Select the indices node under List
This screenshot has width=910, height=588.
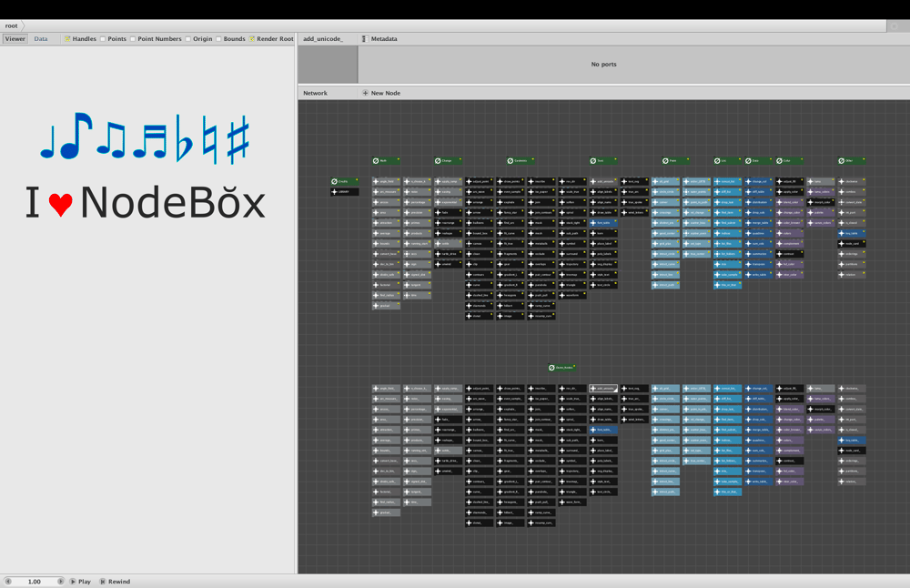point(728,233)
